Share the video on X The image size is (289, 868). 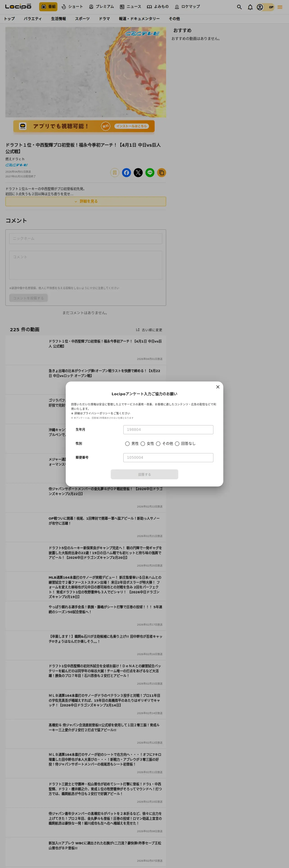[x=138, y=173]
